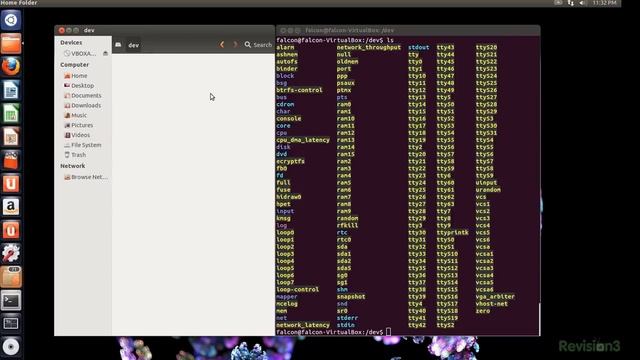Image resolution: width=640 pixels, height=360 pixels.
Task: Open the network indicator in top panel
Action: (x=571, y=3)
